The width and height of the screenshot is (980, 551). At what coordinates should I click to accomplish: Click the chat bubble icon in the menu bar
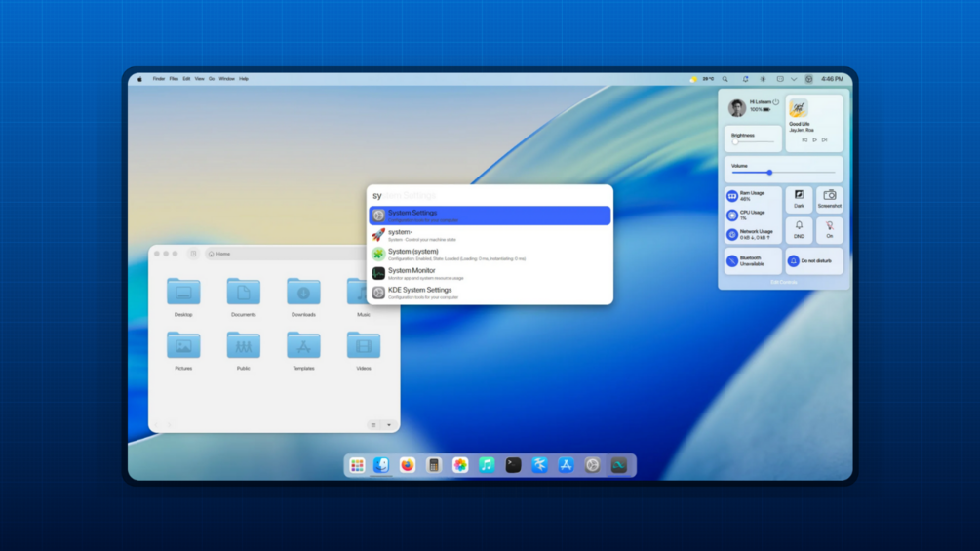click(x=780, y=79)
